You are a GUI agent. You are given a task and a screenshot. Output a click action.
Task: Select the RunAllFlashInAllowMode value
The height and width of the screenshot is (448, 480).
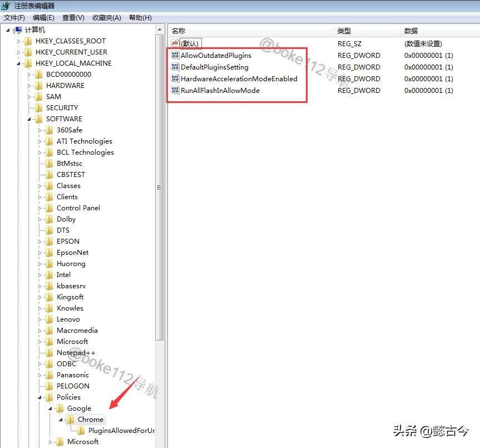pyautogui.click(x=220, y=90)
